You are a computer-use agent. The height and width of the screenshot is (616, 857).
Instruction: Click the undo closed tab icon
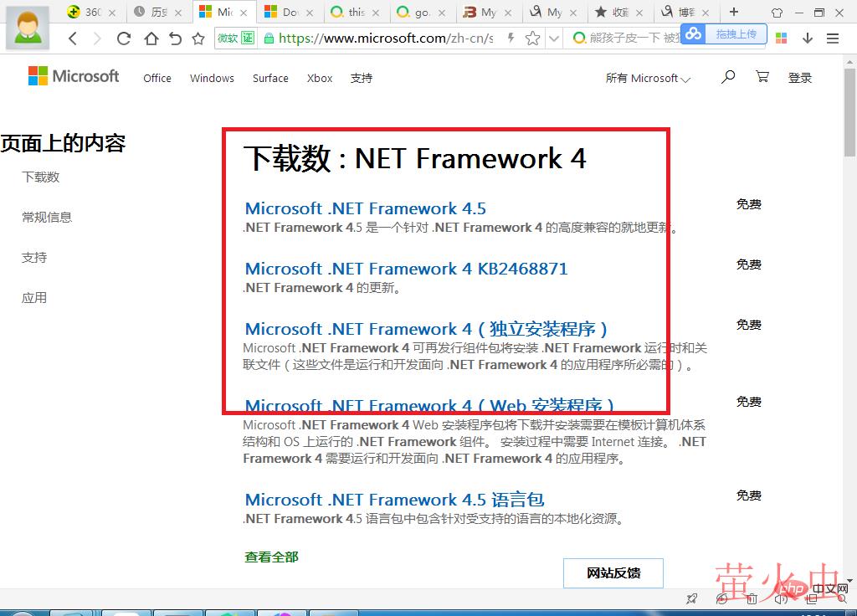[x=175, y=38]
